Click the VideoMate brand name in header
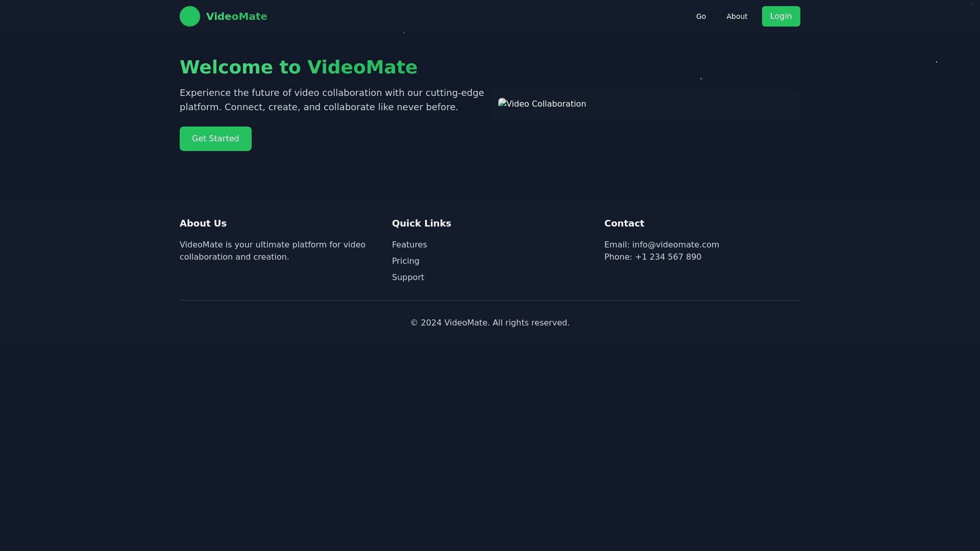Viewport: 980px width, 551px height. click(236, 16)
